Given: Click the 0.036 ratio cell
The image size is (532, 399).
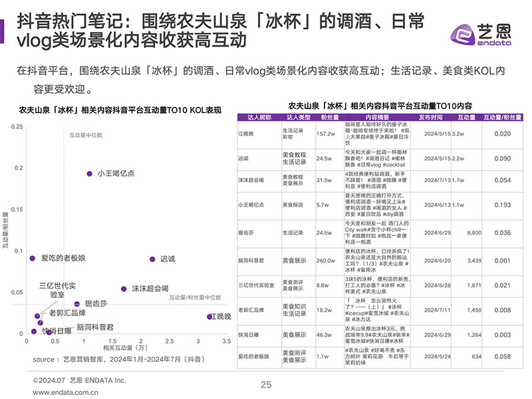Looking at the screenshot, I should coord(503,233).
